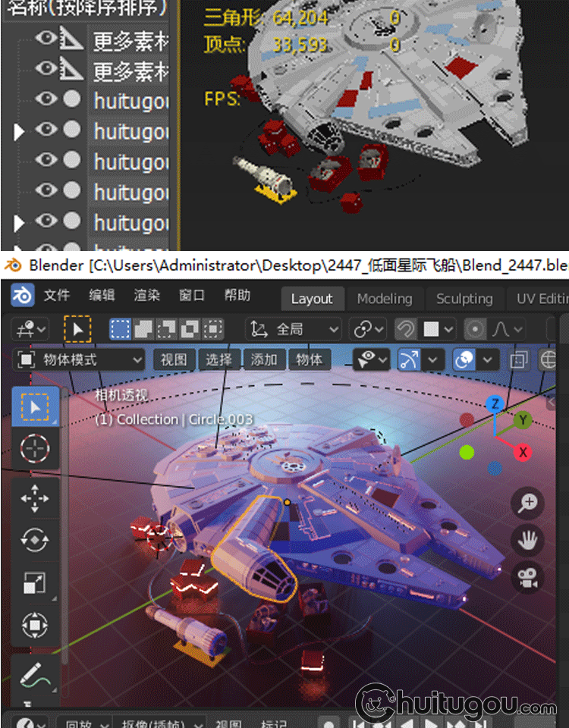The width and height of the screenshot is (569, 728).
Task: Pick the Select Box tool in the left toolbar
Action: pyautogui.click(x=35, y=406)
